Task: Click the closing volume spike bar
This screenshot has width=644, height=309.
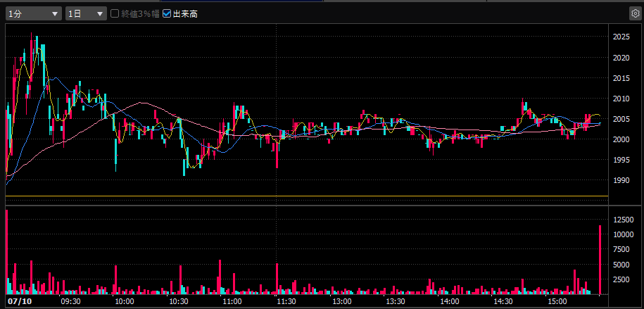Action: pyautogui.click(x=600, y=260)
